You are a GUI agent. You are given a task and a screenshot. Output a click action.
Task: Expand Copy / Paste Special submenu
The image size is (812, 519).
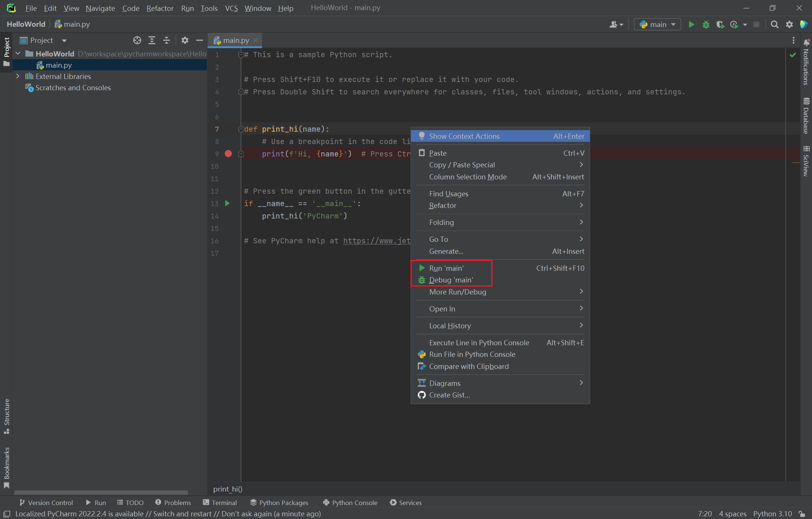[500, 165]
